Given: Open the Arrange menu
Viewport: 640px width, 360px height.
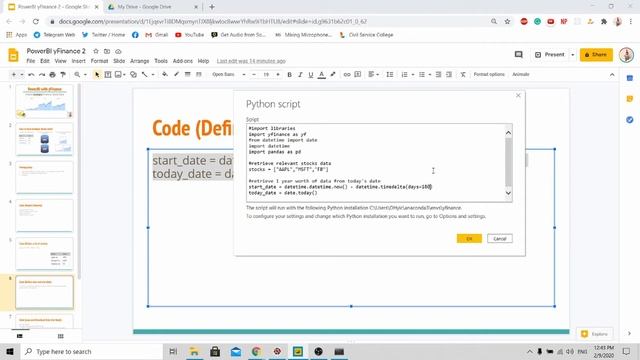Looking at the screenshot, I should coord(140,61).
